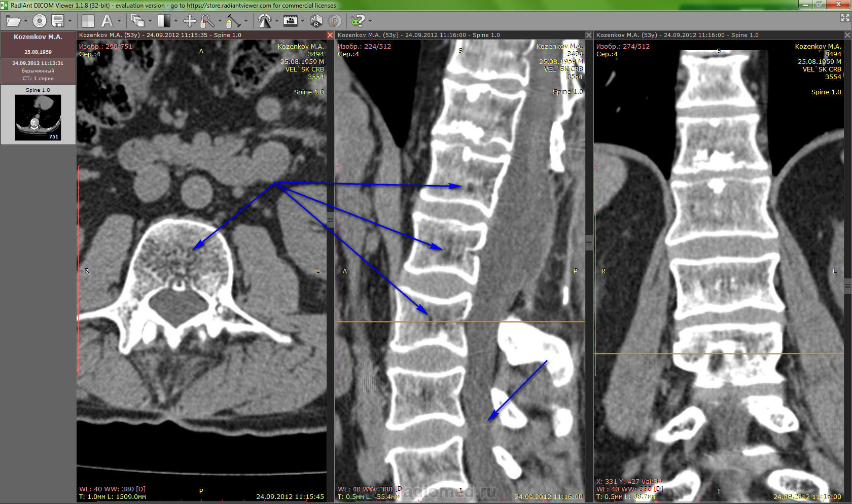Click the CD/DVD open icon
Image resolution: width=852 pixels, height=504 pixels.
[x=40, y=21]
